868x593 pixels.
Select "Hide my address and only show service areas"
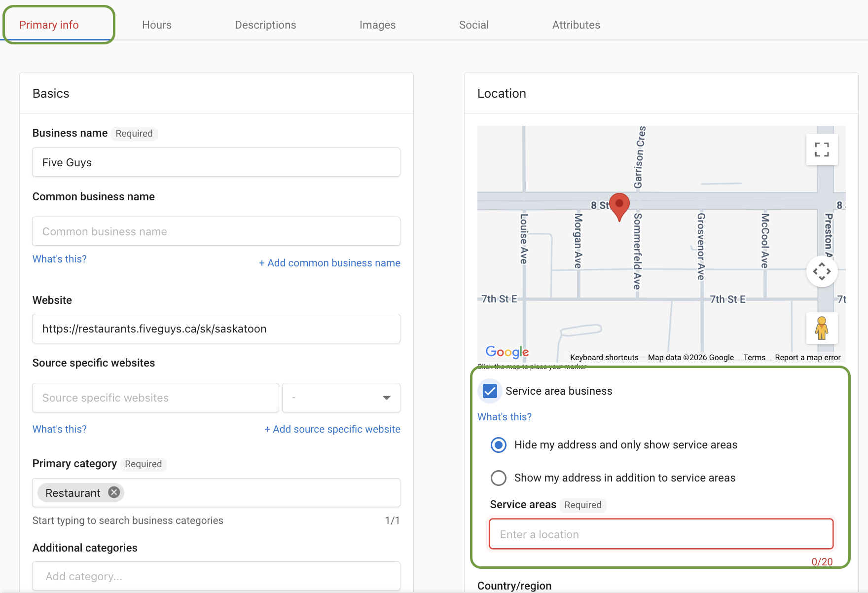pyautogui.click(x=498, y=445)
